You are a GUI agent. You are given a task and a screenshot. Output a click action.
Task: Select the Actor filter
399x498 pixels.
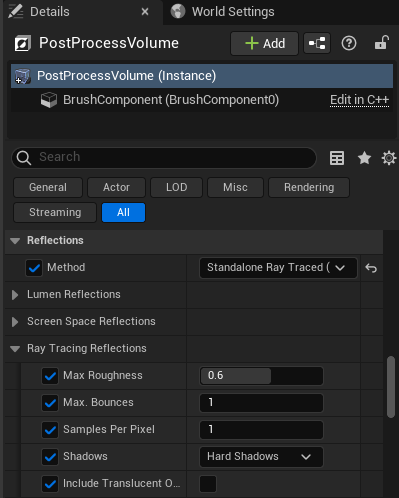click(116, 187)
